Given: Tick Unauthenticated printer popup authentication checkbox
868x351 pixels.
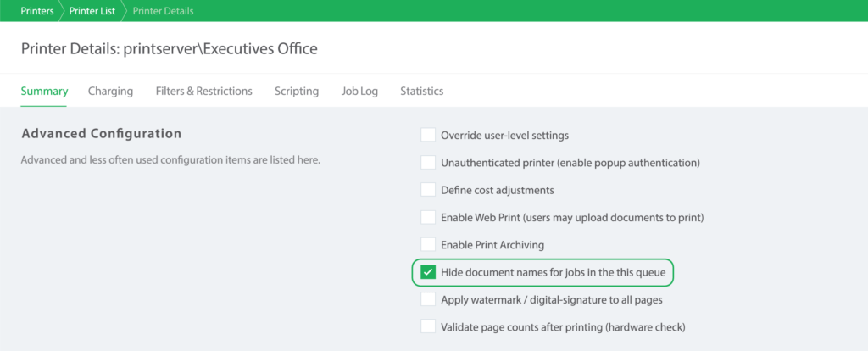Looking at the screenshot, I should 428,162.
